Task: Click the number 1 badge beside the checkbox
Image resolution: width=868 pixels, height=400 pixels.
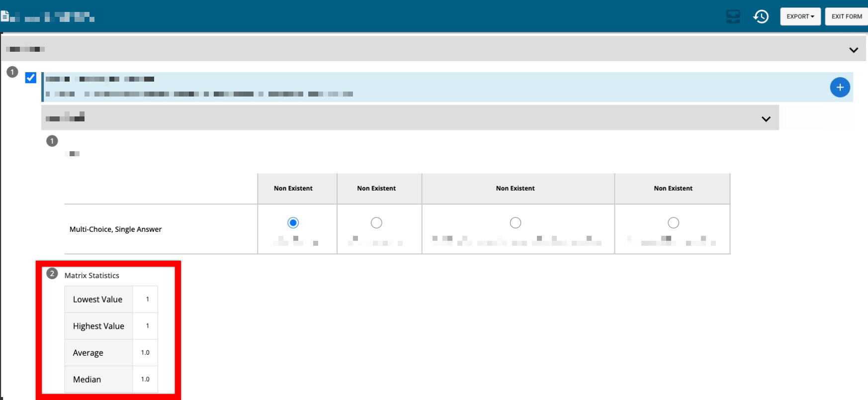Action: point(12,73)
